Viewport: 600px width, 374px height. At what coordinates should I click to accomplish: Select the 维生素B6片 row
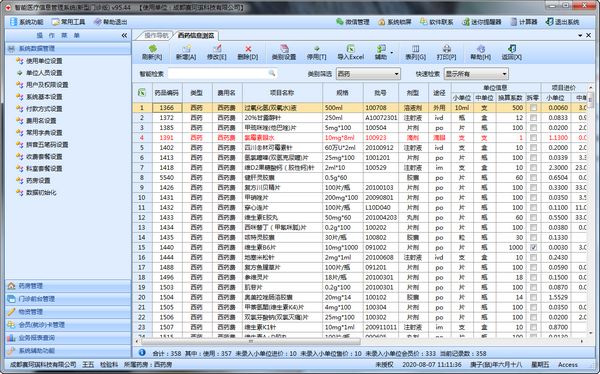point(360,247)
